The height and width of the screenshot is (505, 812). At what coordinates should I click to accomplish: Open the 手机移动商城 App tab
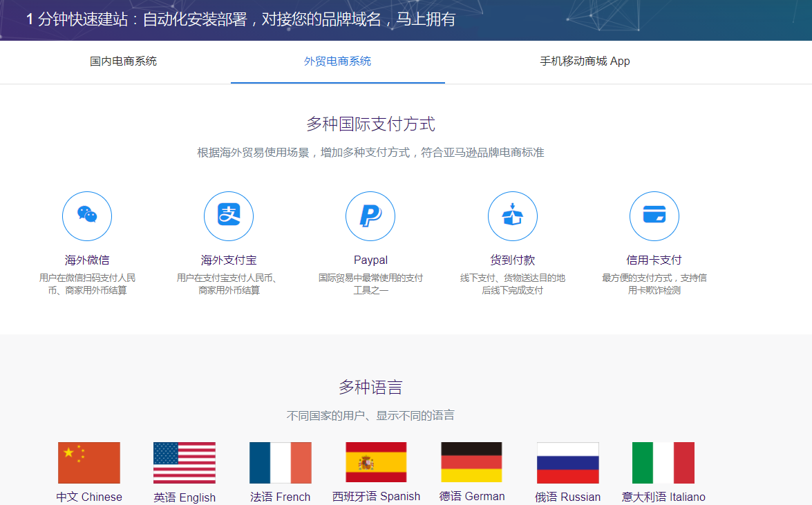[585, 61]
